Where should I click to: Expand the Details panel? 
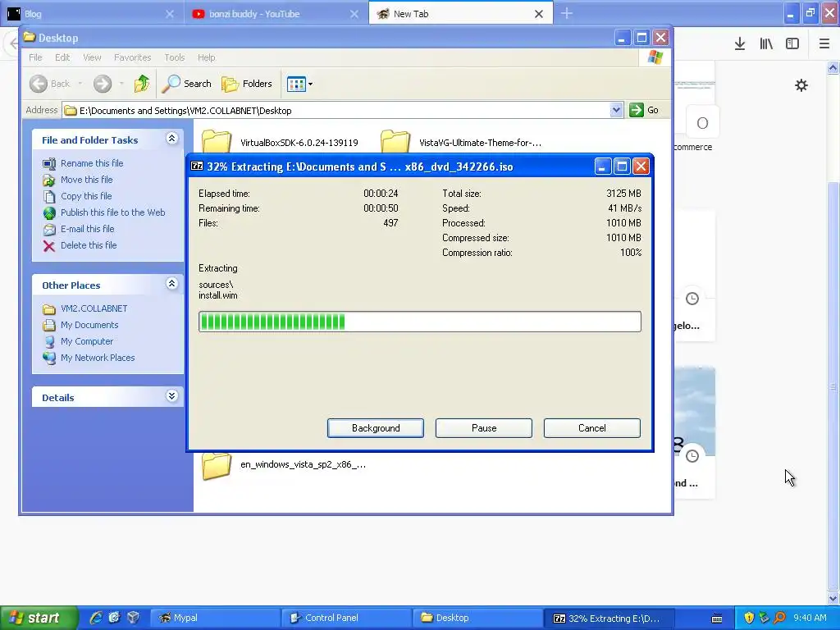point(171,396)
